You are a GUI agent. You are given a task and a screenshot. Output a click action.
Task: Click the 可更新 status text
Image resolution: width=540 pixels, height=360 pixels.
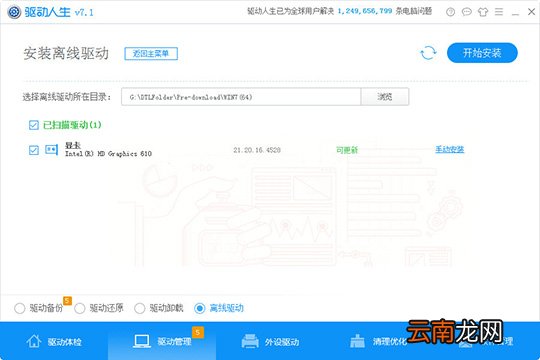(347, 150)
